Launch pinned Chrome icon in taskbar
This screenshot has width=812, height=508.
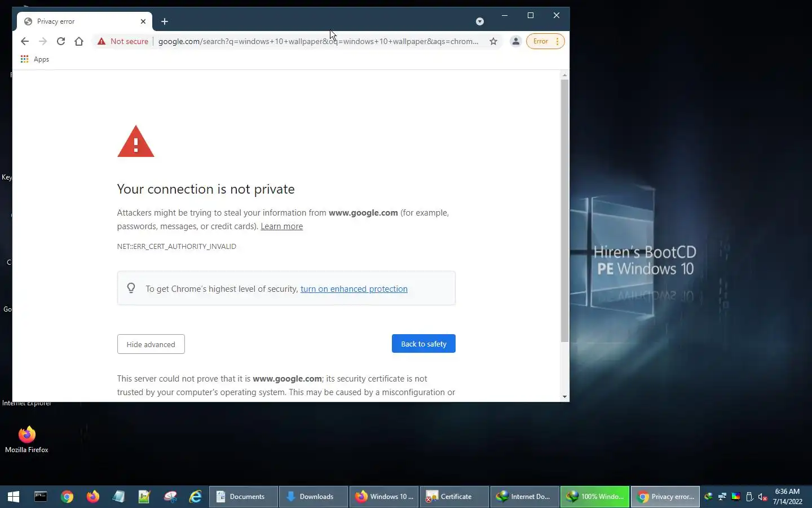point(67,497)
